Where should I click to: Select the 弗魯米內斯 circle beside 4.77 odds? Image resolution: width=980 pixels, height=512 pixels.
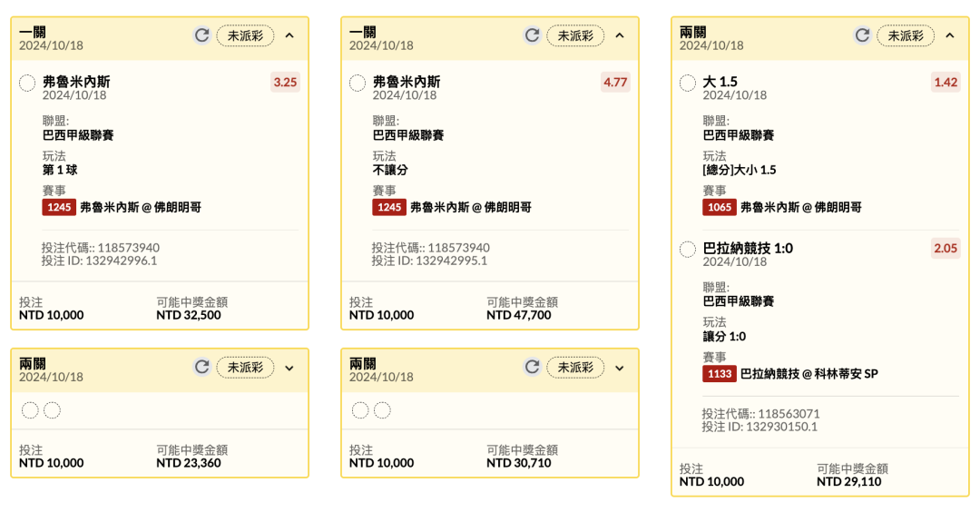pyautogui.click(x=358, y=84)
